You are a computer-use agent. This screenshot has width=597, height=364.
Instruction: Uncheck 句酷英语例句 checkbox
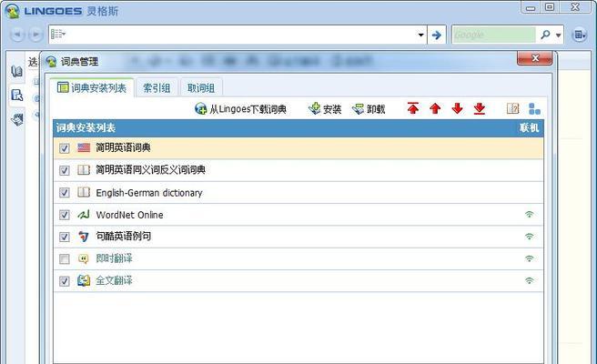click(x=65, y=237)
